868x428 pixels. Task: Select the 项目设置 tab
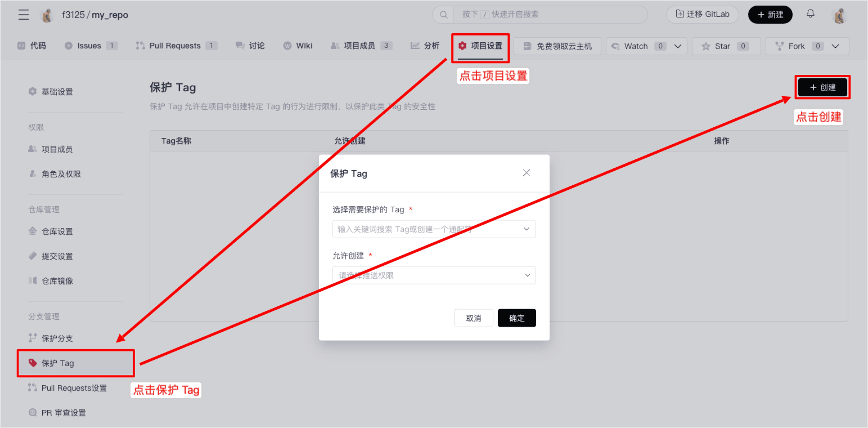480,46
